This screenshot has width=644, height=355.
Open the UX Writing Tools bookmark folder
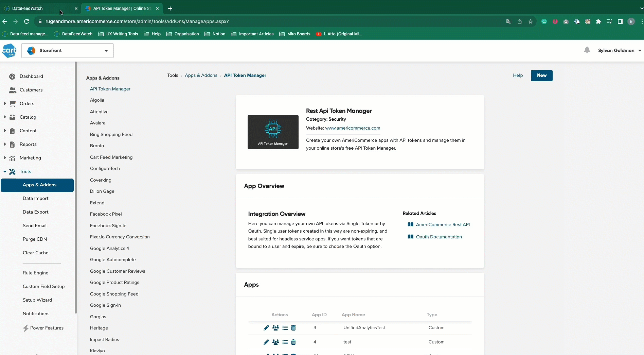tap(118, 34)
